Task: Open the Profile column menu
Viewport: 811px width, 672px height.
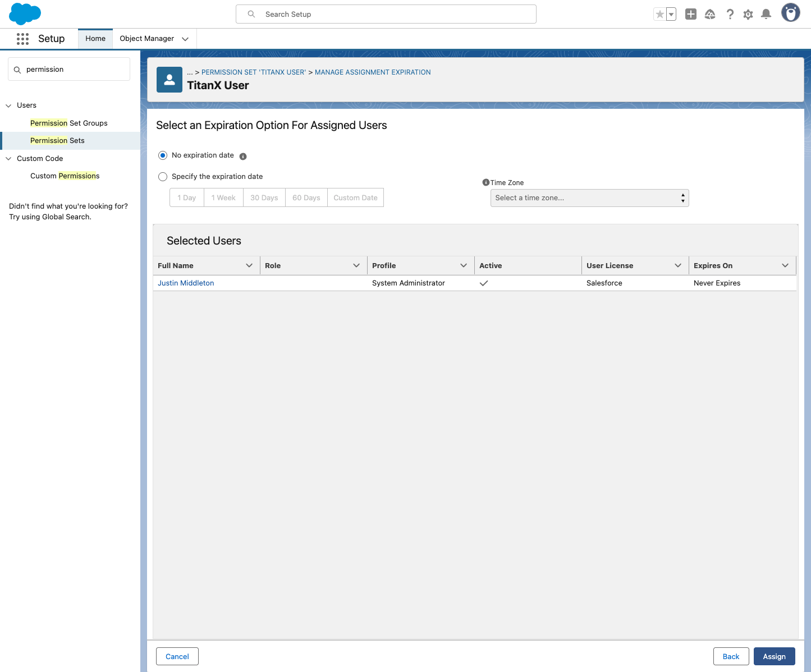Action: (464, 265)
